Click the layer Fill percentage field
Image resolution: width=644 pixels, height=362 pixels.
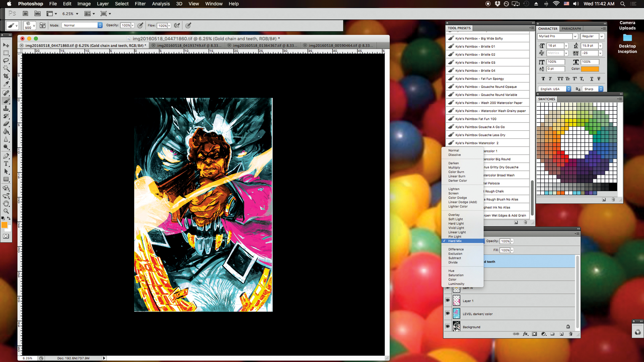click(505, 250)
